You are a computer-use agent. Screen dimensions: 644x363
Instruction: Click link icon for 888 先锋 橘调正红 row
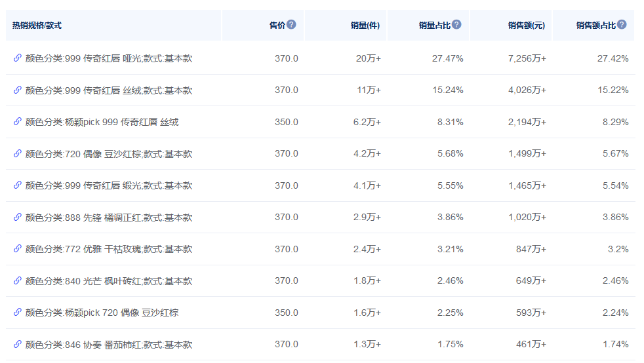[x=17, y=217]
